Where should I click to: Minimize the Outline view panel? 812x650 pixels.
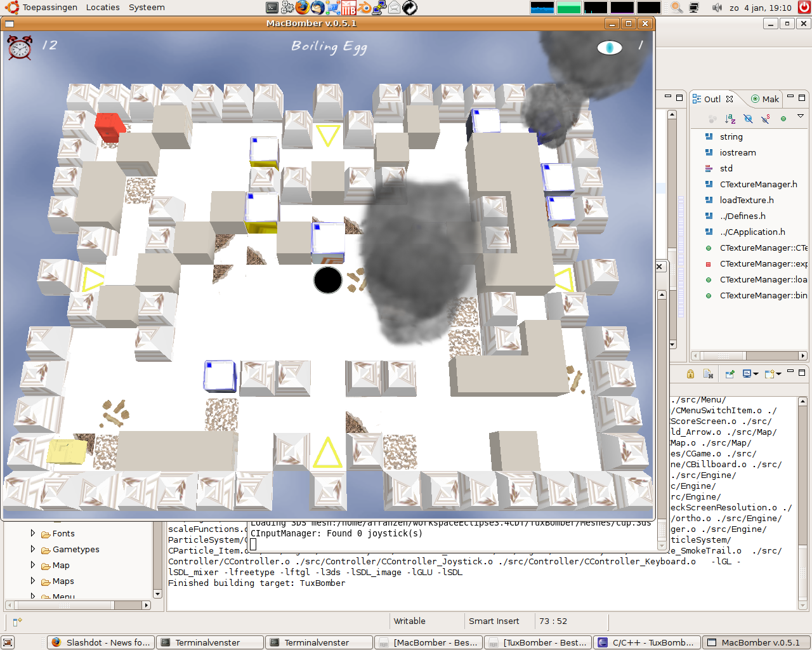click(790, 98)
